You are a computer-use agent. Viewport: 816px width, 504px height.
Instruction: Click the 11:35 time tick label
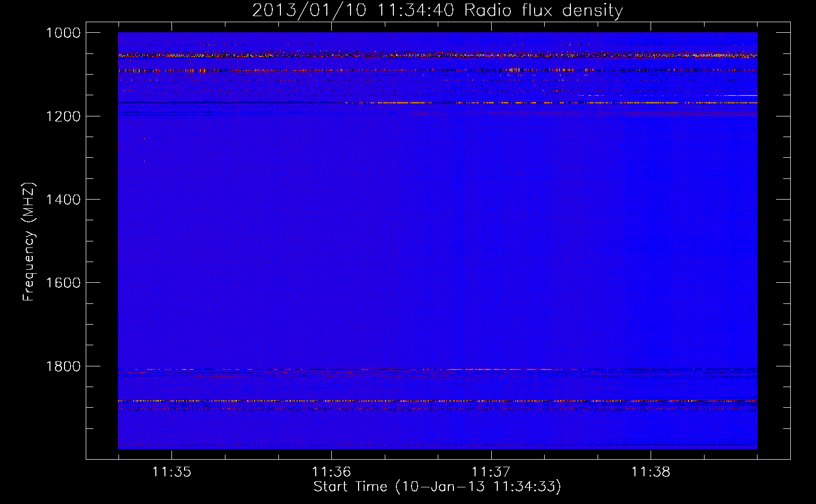[172, 472]
